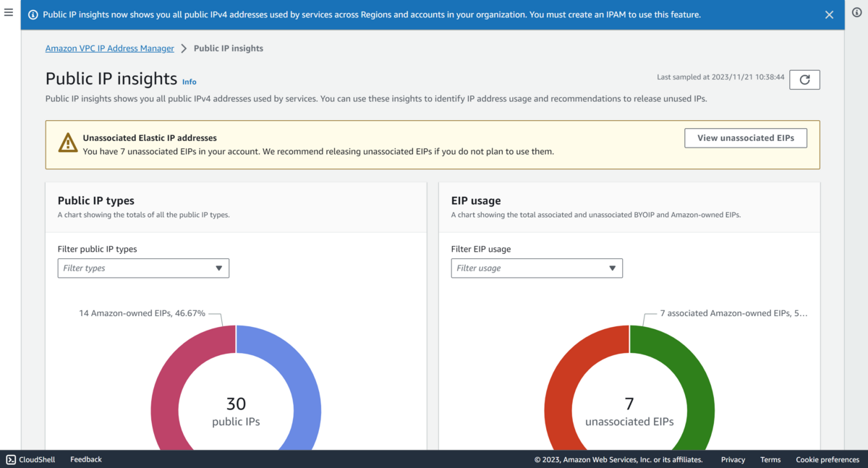Open the Info link beside page title

pyautogui.click(x=189, y=82)
